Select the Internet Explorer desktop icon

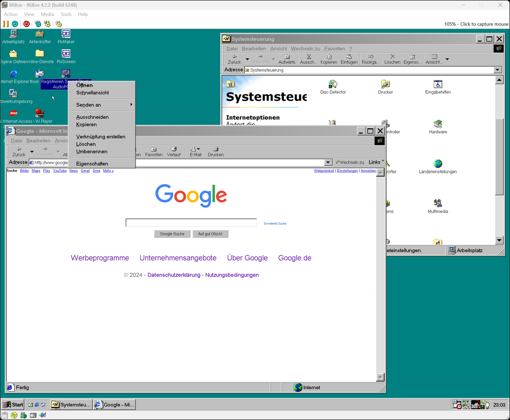tap(13, 77)
